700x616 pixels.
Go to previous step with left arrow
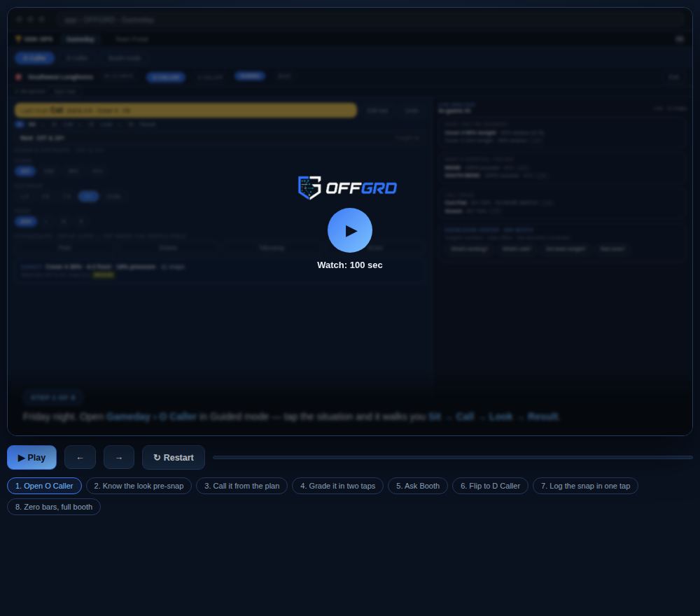80,458
